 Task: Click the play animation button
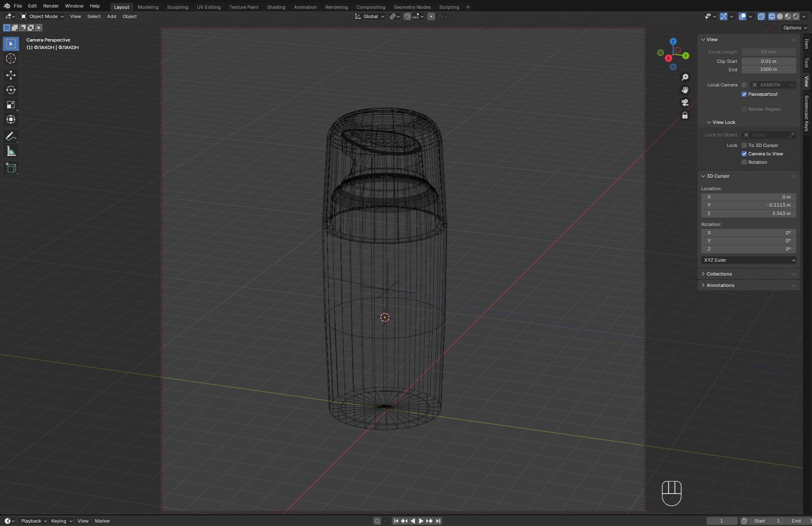(x=421, y=521)
